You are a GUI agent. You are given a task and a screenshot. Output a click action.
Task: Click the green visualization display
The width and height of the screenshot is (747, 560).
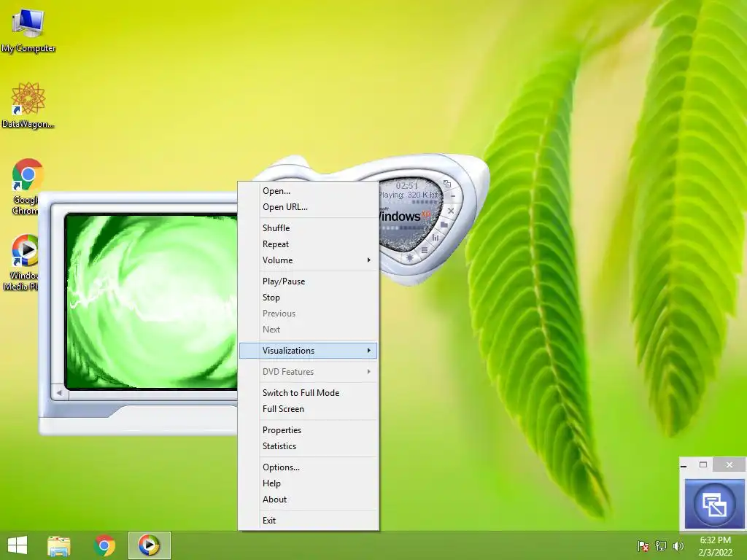(152, 301)
